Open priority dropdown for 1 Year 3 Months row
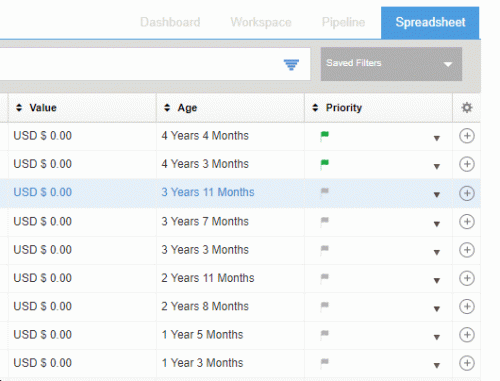This screenshot has width=500, height=381. [x=437, y=366]
